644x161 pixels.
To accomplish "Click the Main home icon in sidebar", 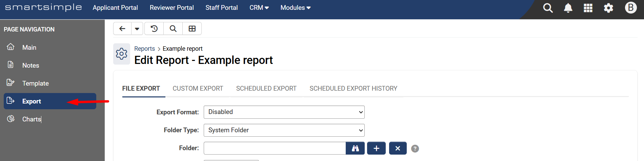I will point(11,47).
